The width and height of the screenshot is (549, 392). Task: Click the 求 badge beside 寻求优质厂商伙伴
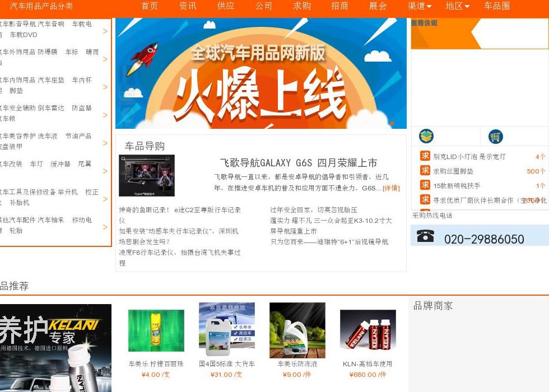(x=425, y=199)
